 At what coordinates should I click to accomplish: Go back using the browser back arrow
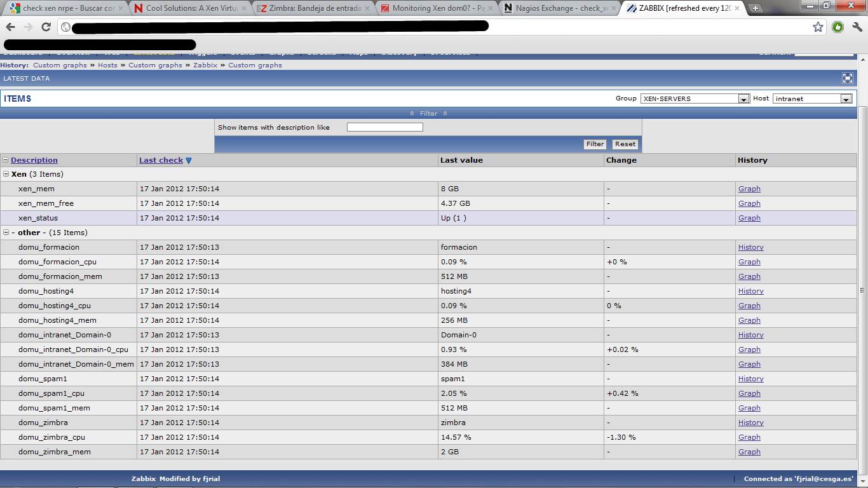10,27
